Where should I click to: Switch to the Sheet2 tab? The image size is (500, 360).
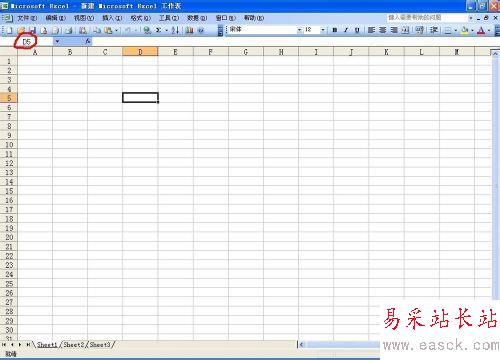pyautogui.click(x=74, y=345)
